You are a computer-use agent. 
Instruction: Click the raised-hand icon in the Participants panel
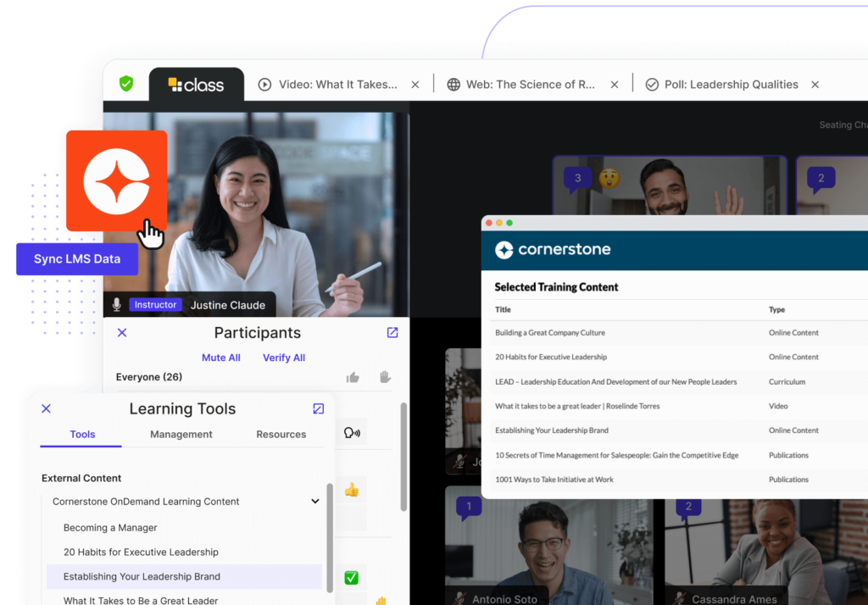click(385, 377)
